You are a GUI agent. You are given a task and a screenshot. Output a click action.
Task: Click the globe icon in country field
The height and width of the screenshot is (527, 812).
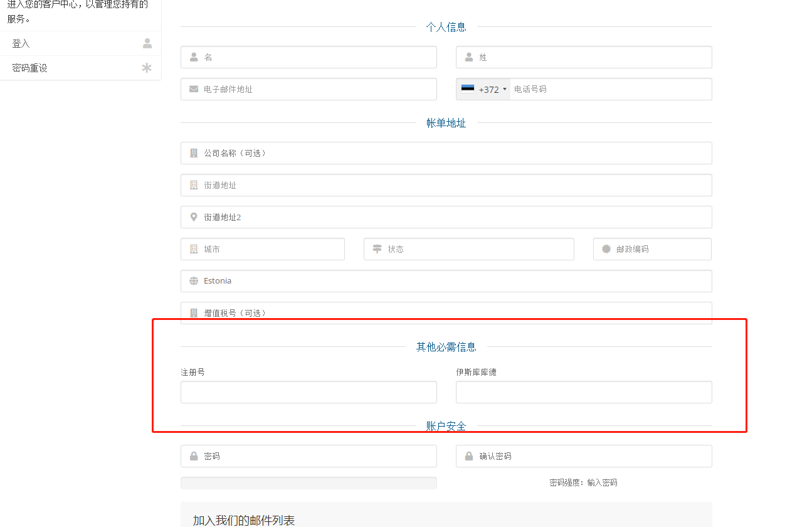(194, 281)
